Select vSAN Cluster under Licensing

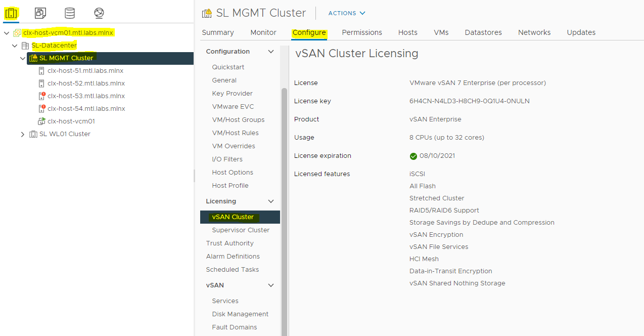click(240, 217)
